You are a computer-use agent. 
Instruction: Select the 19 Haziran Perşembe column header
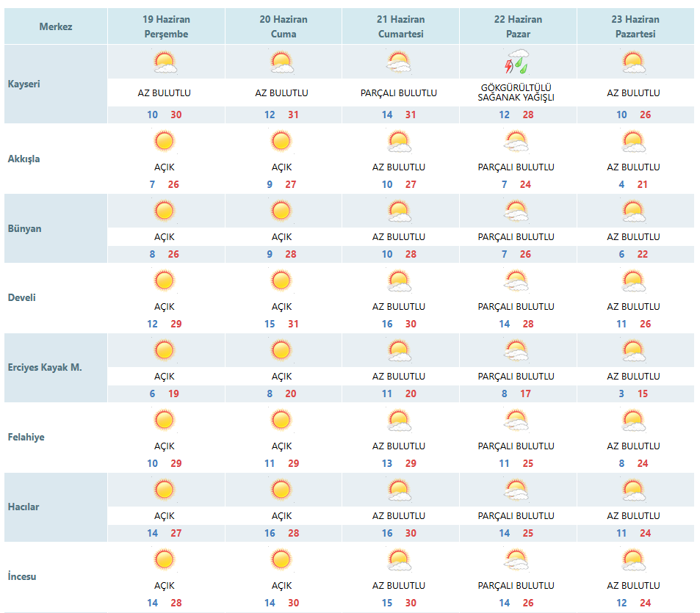click(166, 26)
